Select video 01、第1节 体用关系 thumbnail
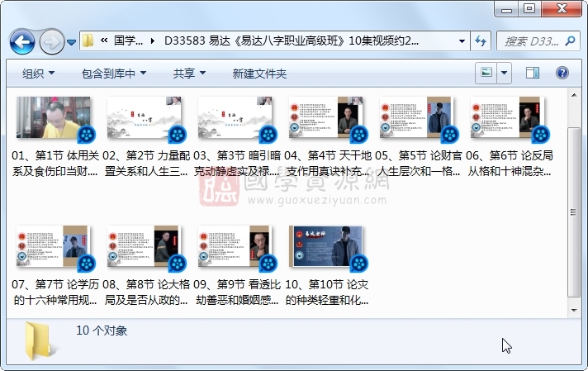This screenshot has height=371, width=588. click(x=55, y=119)
